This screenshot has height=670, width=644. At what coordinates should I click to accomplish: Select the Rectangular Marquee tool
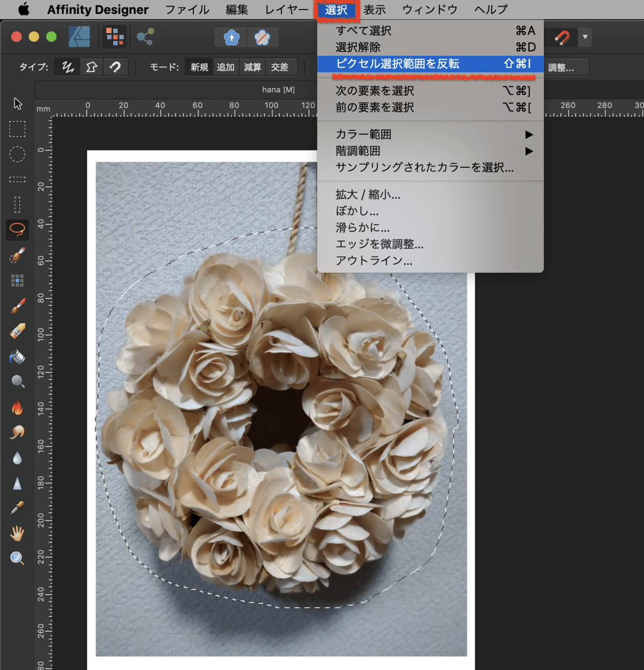pyautogui.click(x=17, y=129)
